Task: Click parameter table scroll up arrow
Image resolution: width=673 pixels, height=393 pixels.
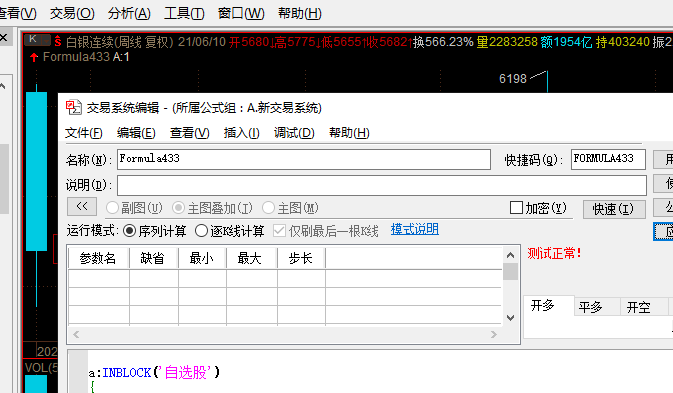Action: point(510,255)
